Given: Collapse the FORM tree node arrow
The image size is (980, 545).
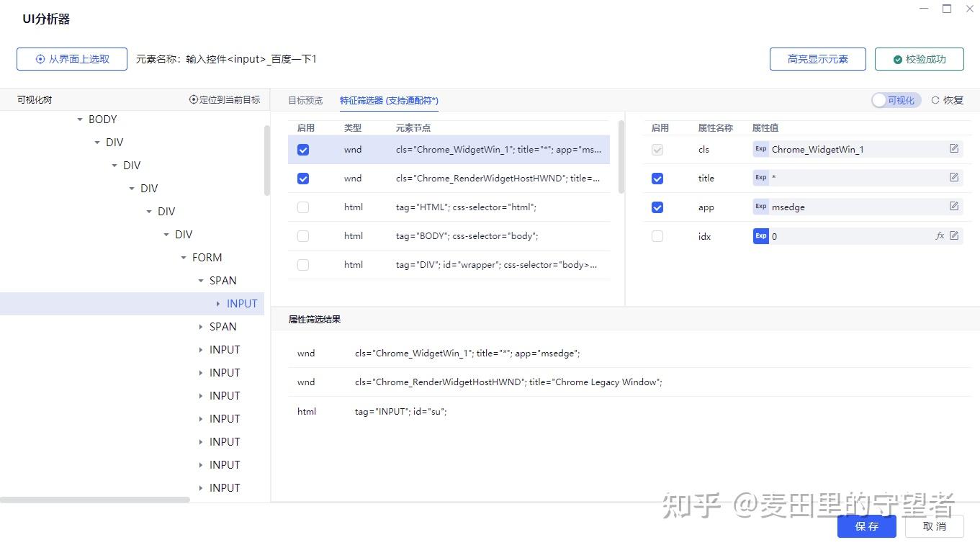Looking at the screenshot, I should [184, 258].
